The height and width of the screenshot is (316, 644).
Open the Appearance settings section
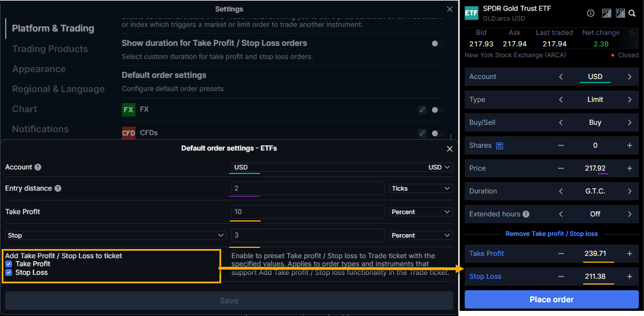[x=39, y=69]
